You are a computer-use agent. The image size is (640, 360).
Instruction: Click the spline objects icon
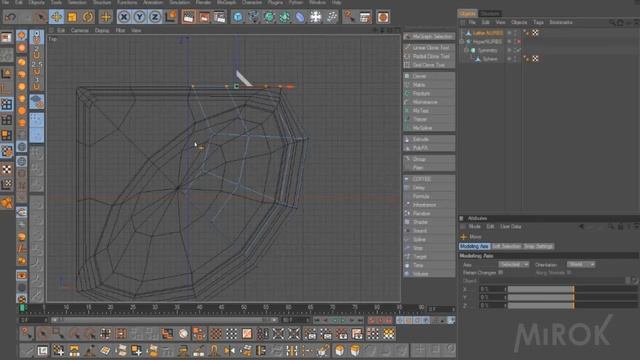[253, 17]
